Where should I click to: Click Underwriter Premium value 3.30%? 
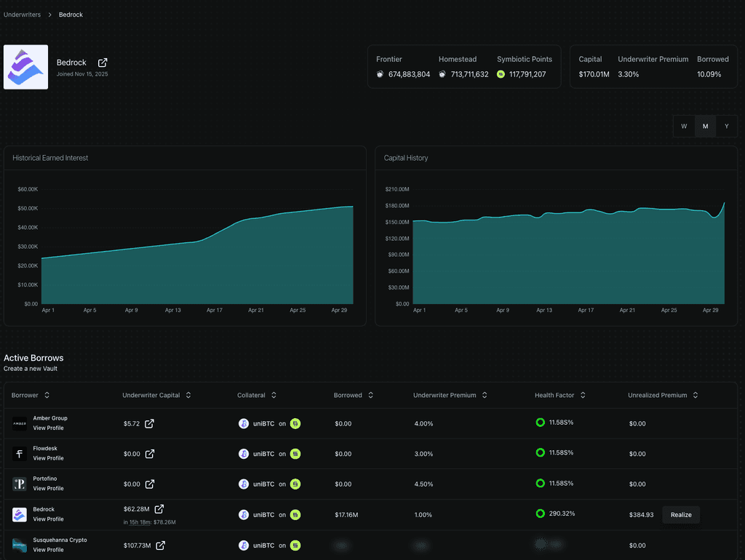point(628,75)
